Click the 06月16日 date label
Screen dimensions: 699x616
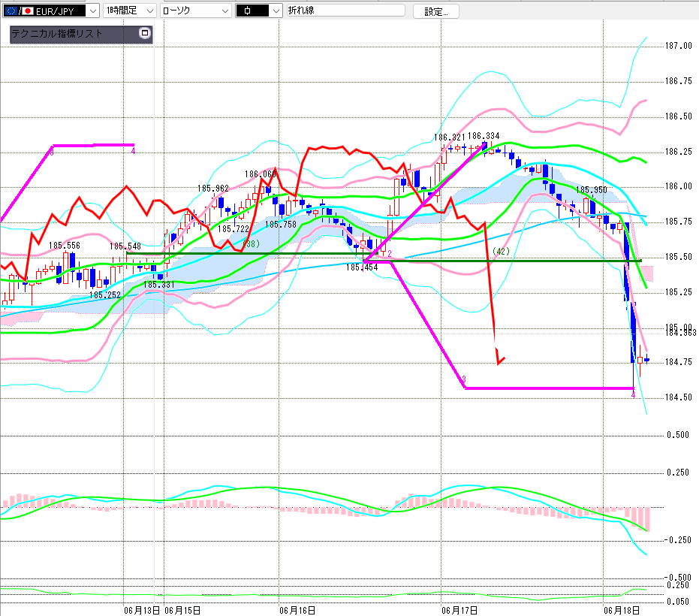click(297, 611)
